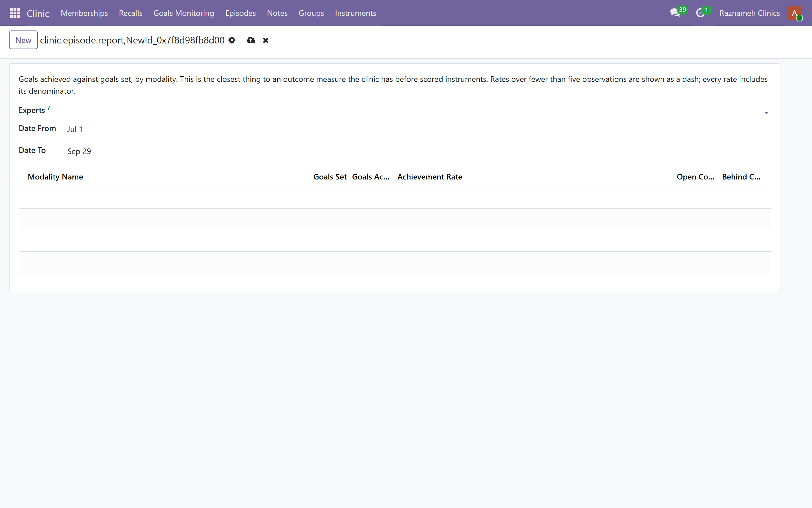Save the record with the cloud upload icon

[251, 40]
